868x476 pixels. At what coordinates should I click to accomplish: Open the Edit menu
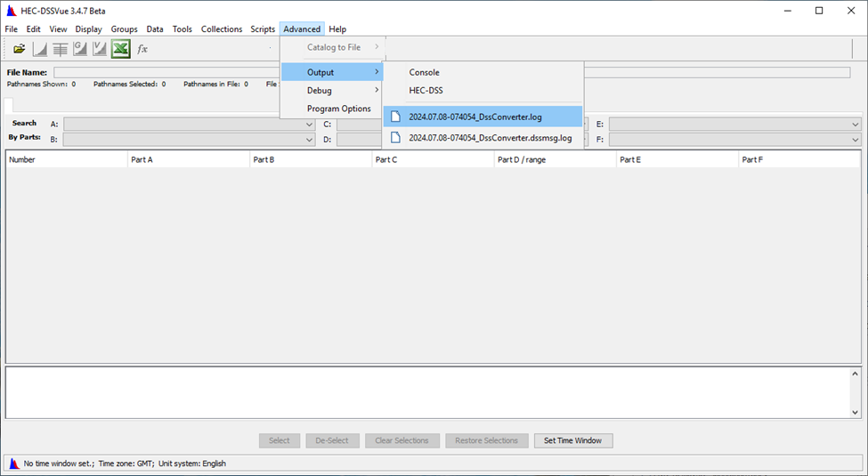click(33, 28)
